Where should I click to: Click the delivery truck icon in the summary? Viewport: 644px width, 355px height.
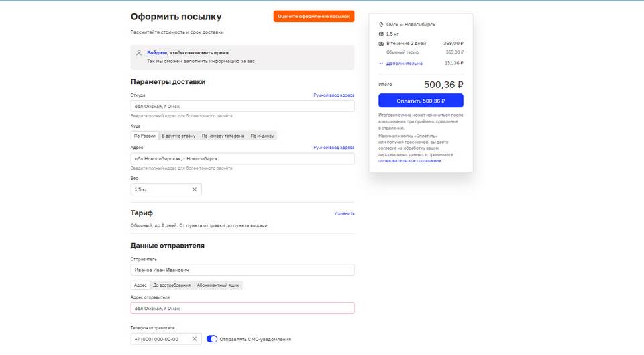[x=381, y=43]
